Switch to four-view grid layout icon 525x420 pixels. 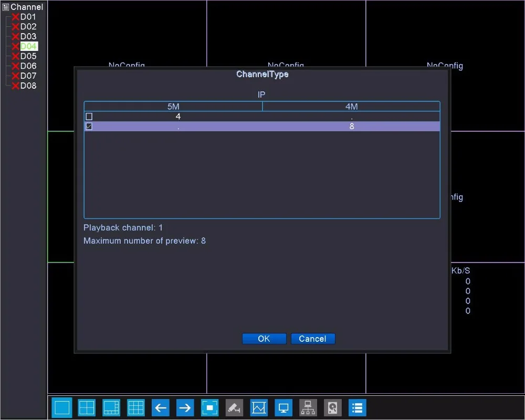(x=87, y=407)
